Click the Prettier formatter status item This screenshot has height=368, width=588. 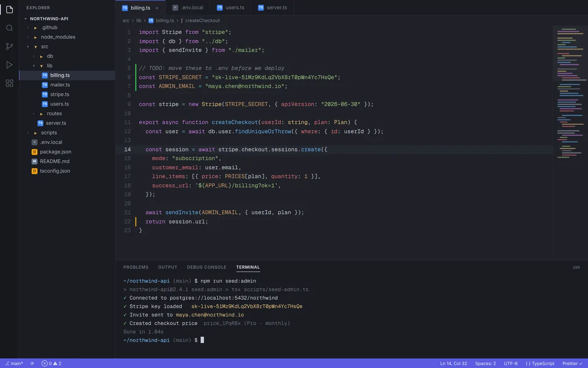[x=573, y=364]
